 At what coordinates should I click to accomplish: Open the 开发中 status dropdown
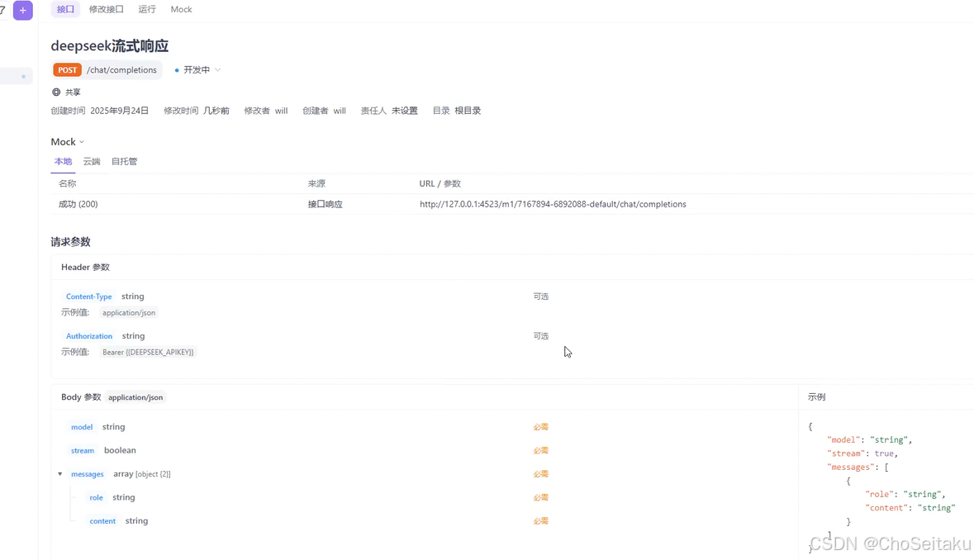(x=197, y=70)
